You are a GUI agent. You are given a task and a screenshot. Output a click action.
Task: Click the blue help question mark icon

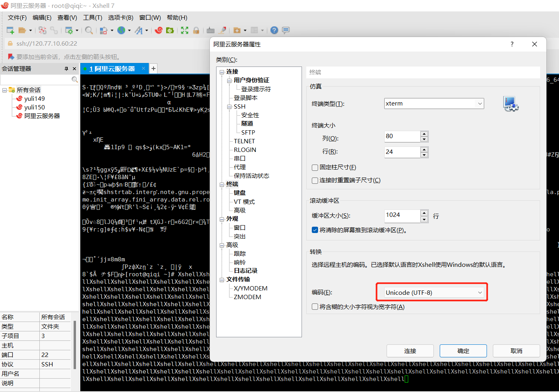pyautogui.click(x=274, y=30)
